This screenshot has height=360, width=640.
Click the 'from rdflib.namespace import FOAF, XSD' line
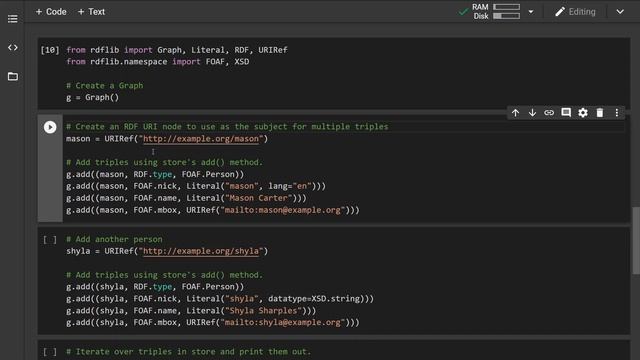pyautogui.click(x=158, y=62)
